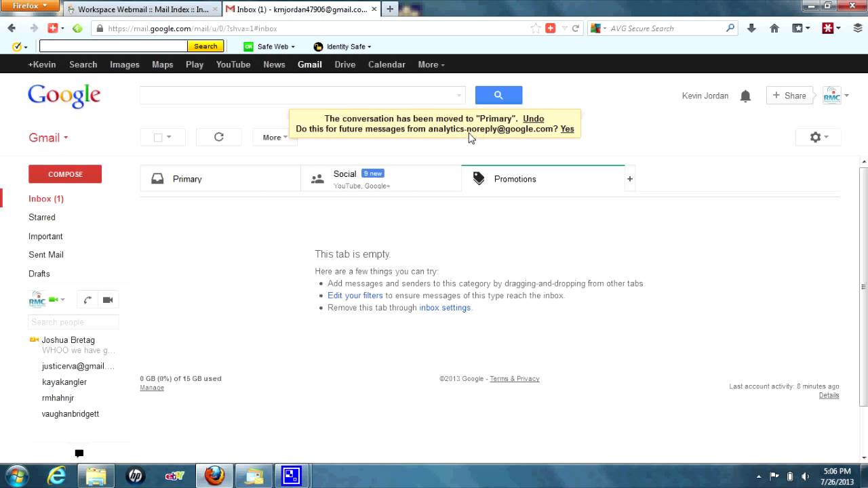Open chat with Joshua Bretag
The height and width of the screenshot is (488, 868).
click(x=68, y=340)
